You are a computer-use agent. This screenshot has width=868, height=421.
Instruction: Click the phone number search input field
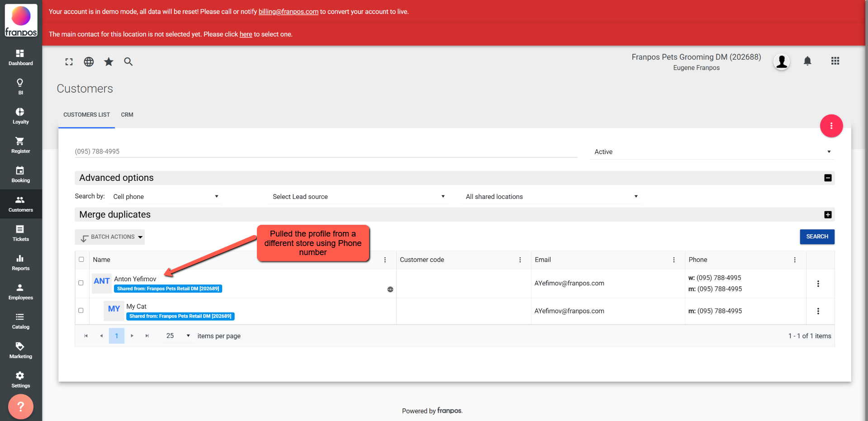point(326,151)
